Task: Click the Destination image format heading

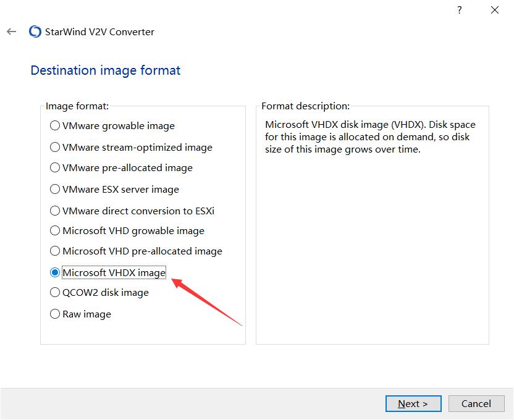Action: tap(106, 70)
